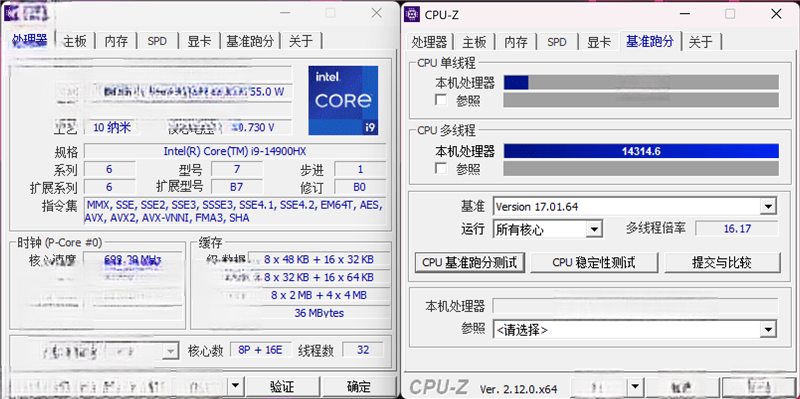Viewport: 800px width, 399px height.
Task: Open the benchmark Version 17.01.64 dropdown
Action: (x=768, y=207)
